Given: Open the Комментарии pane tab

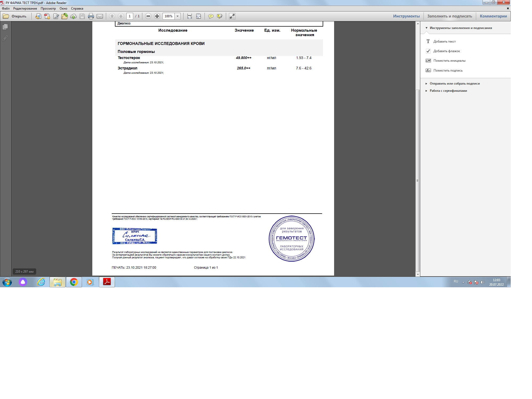Looking at the screenshot, I should 493,16.
